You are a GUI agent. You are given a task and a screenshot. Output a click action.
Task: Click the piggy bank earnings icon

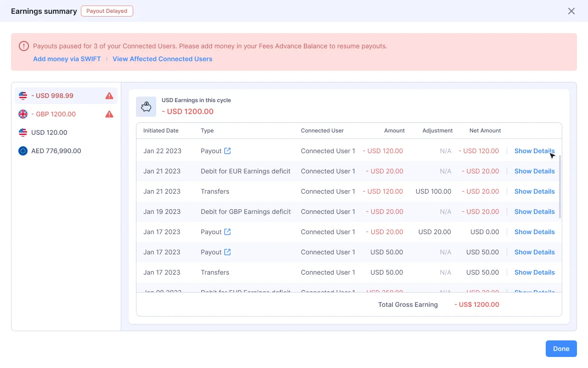click(146, 106)
